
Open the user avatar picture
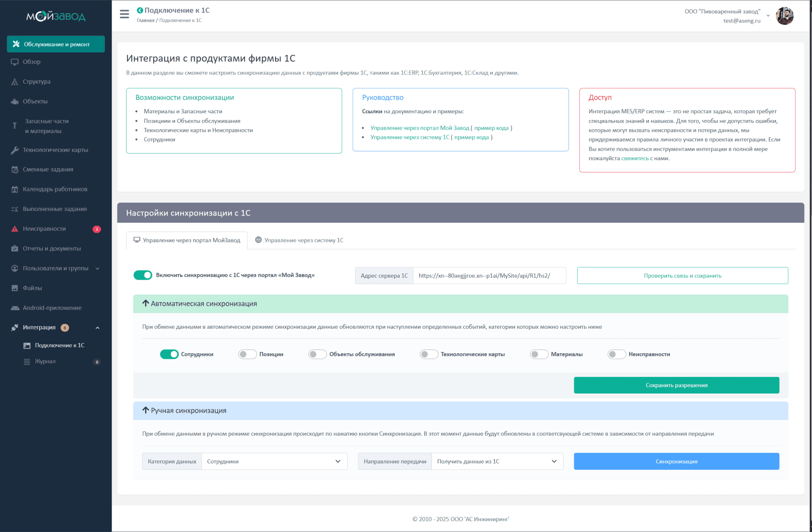pos(785,16)
